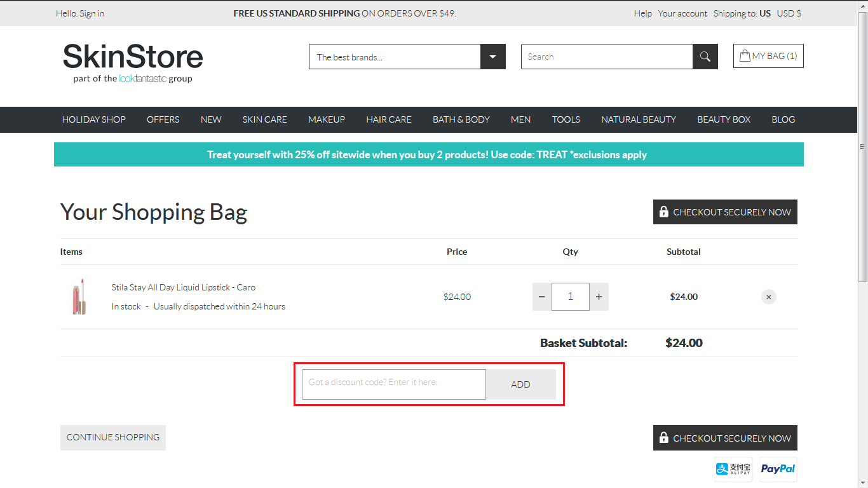The height and width of the screenshot is (488, 868).
Task: Open the brands dropdown arrow
Action: tap(493, 57)
